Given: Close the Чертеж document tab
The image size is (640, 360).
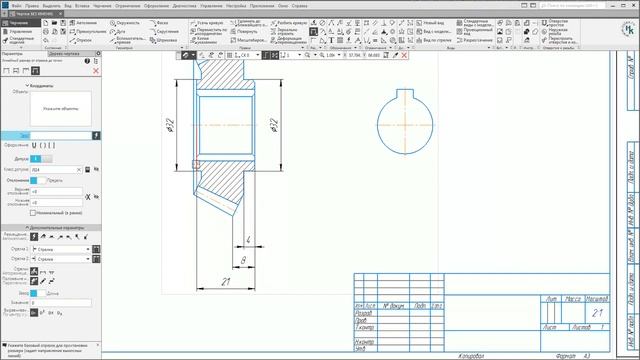Looking at the screenshot, I should (61, 13).
